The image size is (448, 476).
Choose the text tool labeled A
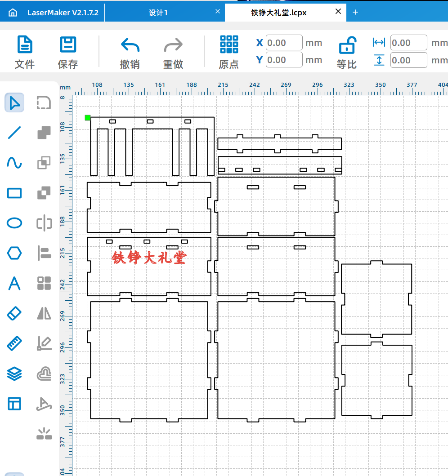click(14, 284)
